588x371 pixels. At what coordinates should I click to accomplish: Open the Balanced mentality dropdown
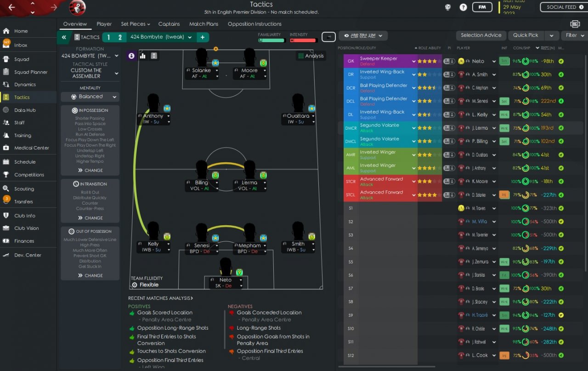(90, 97)
